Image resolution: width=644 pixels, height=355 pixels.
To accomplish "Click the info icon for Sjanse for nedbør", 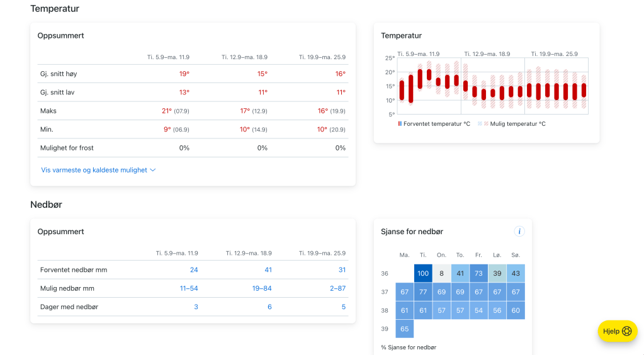I will coord(519,232).
